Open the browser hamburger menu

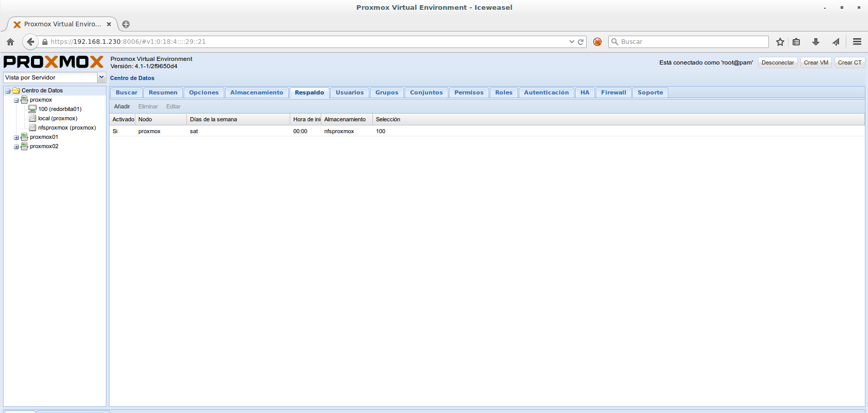click(x=857, y=42)
